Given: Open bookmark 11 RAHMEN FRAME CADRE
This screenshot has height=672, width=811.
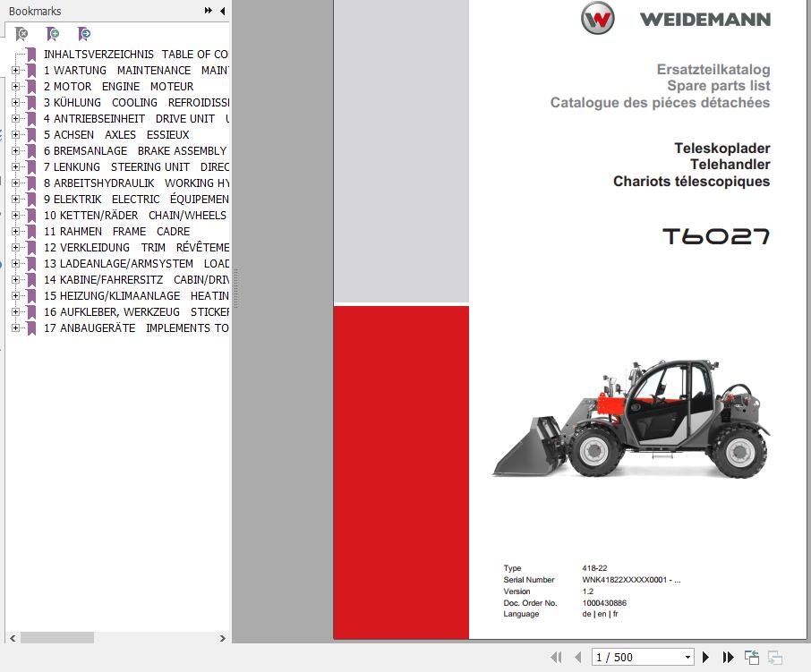Looking at the screenshot, I should click(x=117, y=232).
